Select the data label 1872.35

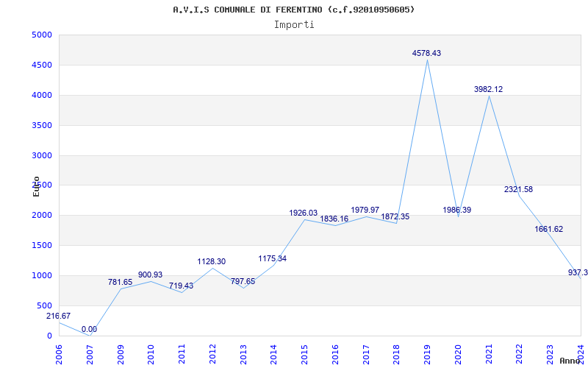pos(395,216)
